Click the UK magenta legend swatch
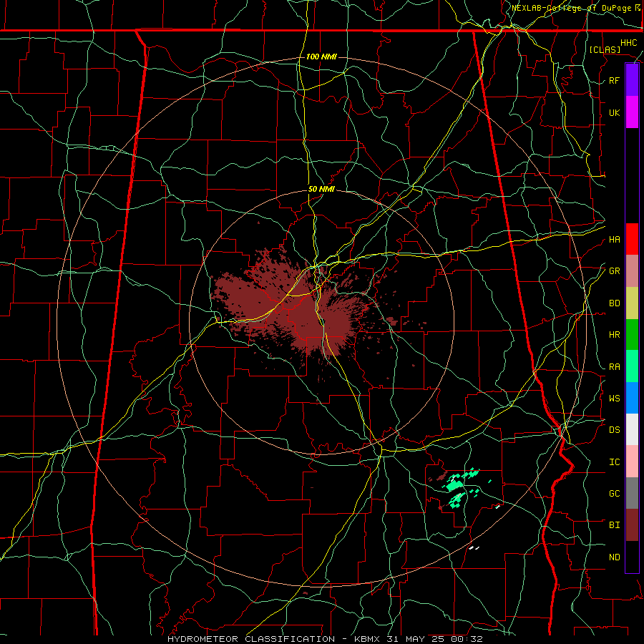The image size is (644, 644). [632, 112]
